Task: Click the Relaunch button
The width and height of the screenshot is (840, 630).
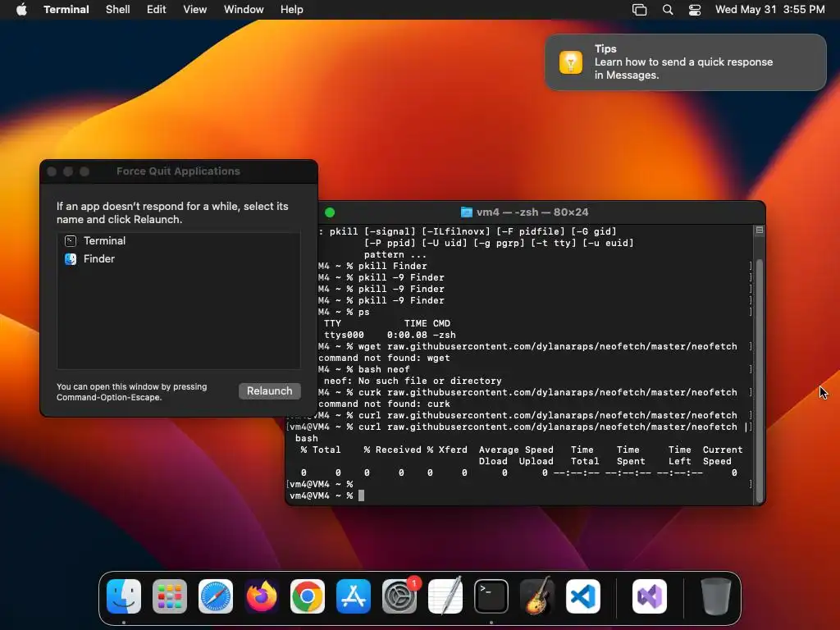Action: pyautogui.click(x=269, y=391)
